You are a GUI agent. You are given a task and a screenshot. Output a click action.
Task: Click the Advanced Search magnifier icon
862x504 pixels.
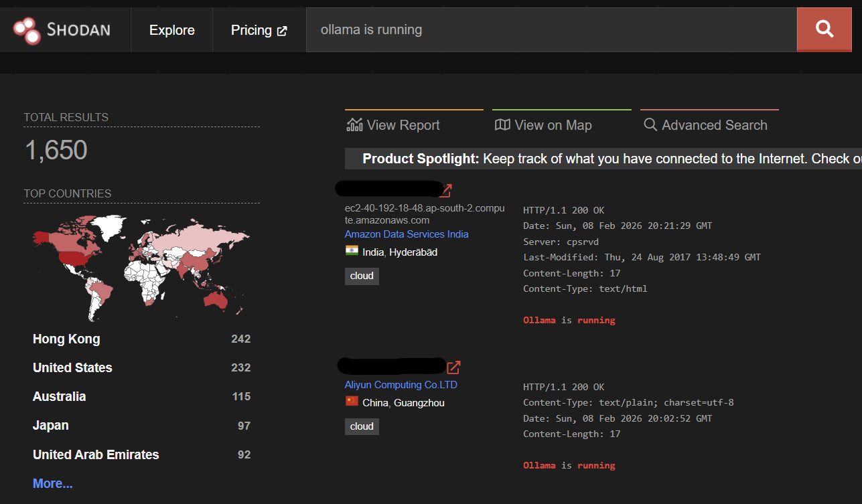tap(650, 125)
